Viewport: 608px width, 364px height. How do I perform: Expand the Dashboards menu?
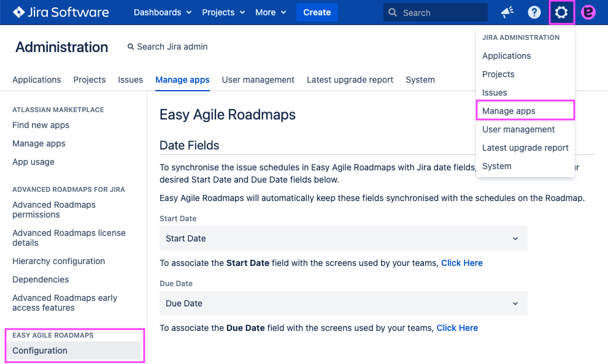coord(163,12)
